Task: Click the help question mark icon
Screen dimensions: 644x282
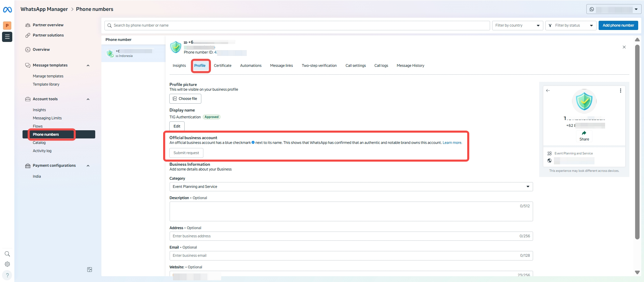Action: click(x=7, y=275)
